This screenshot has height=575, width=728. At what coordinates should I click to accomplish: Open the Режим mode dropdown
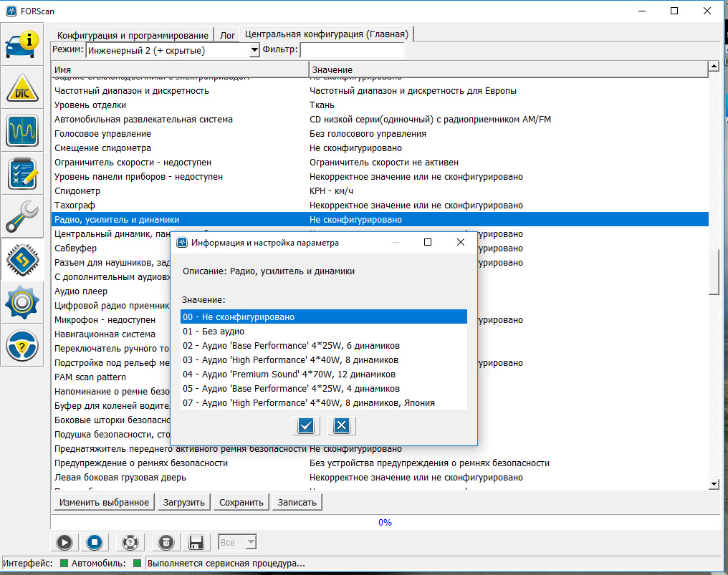pyautogui.click(x=254, y=50)
